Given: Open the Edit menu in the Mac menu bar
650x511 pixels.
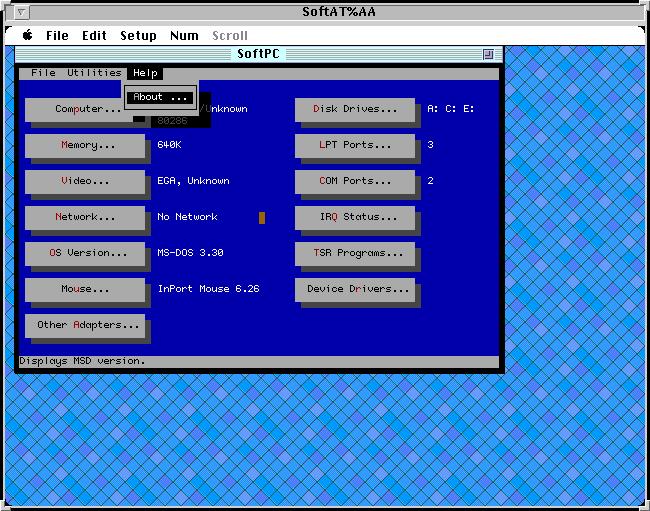Looking at the screenshot, I should coord(94,35).
